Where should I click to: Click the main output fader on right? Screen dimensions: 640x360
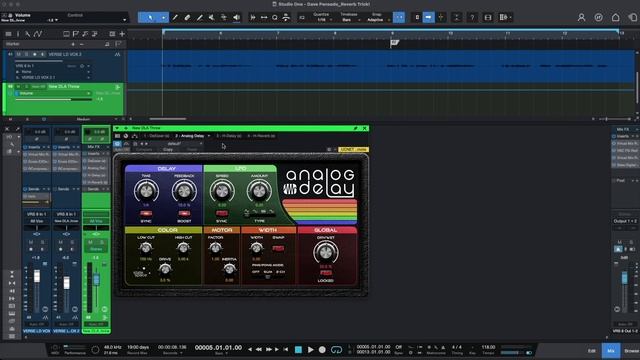pyautogui.click(x=624, y=278)
